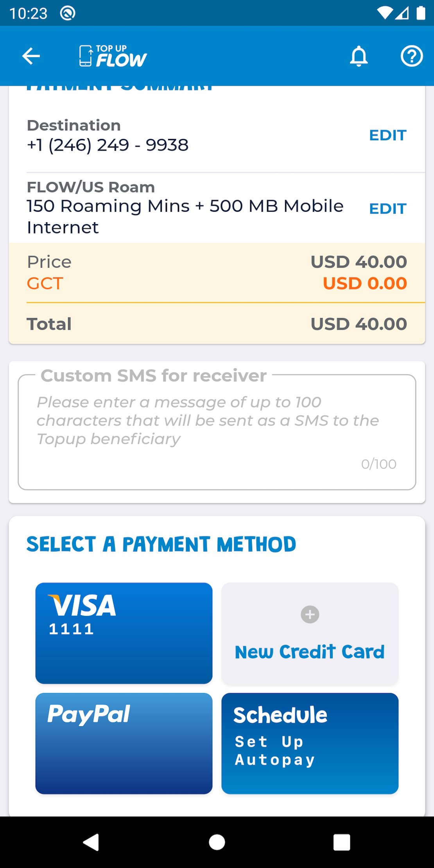Open the notification bell
The image size is (434, 868).
point(359,56)
